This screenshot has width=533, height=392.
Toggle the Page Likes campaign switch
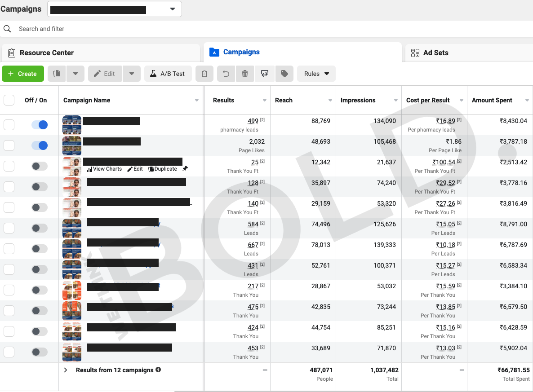[x=40, y=145]
